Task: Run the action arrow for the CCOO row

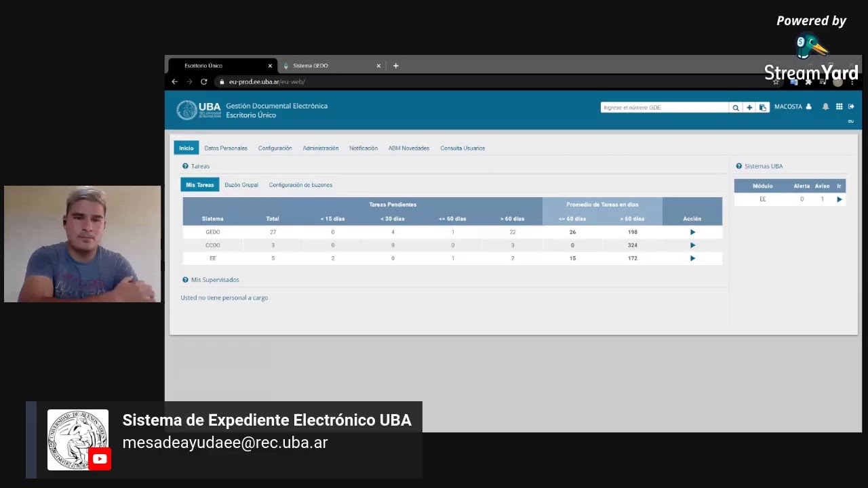Action: click(x=692, y=245)
